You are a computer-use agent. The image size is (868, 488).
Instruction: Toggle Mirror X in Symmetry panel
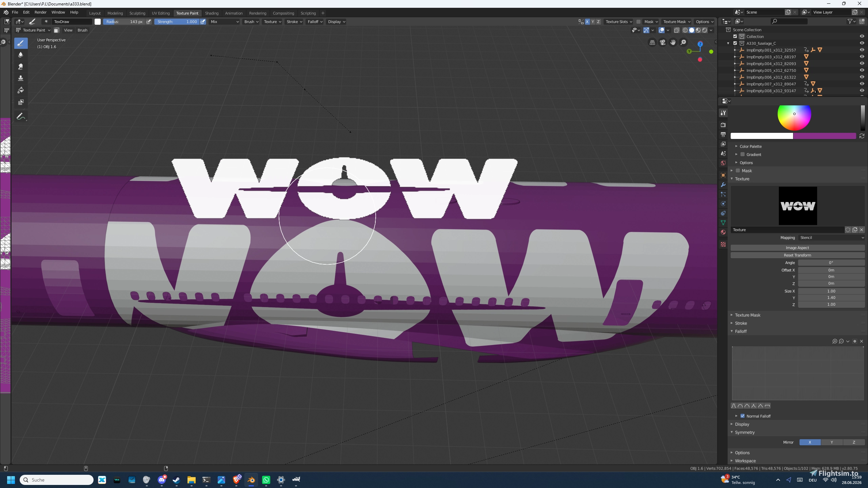[x=810, y=442]
